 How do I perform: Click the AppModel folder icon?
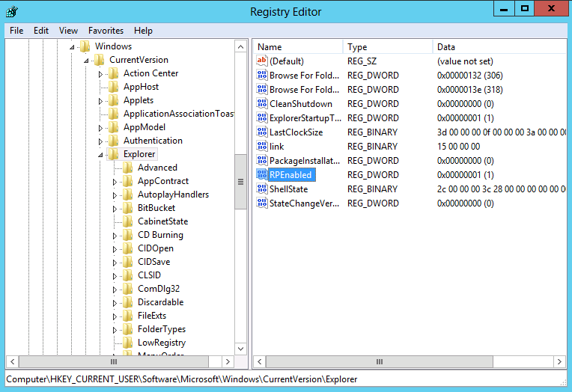(114, 127)
